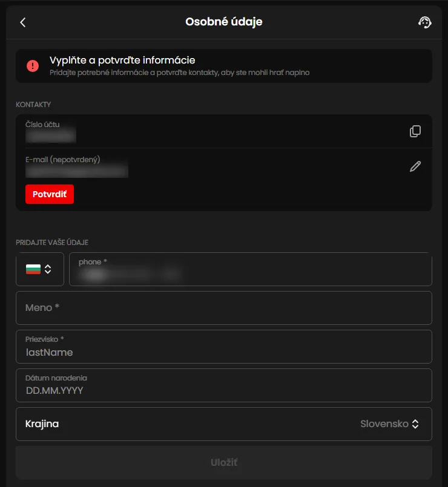Select the Priezvisko input field

pyautogui.click(x=224, y=347)
